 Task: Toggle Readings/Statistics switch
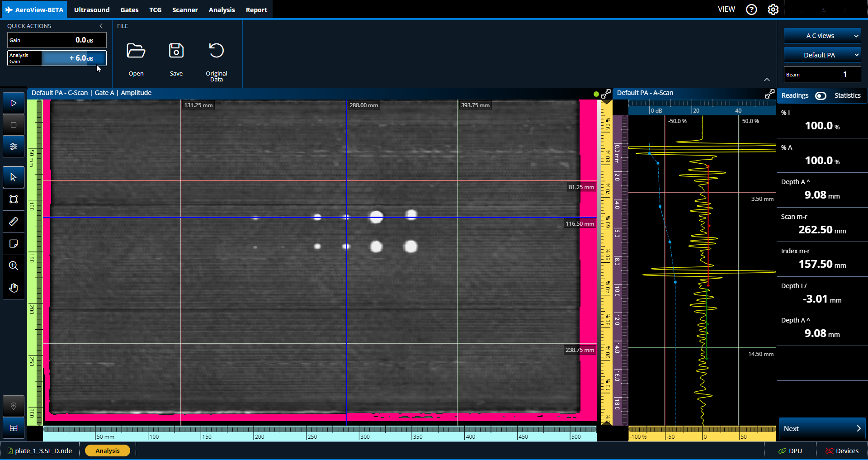pyautogui.click(x=821, y=95)
